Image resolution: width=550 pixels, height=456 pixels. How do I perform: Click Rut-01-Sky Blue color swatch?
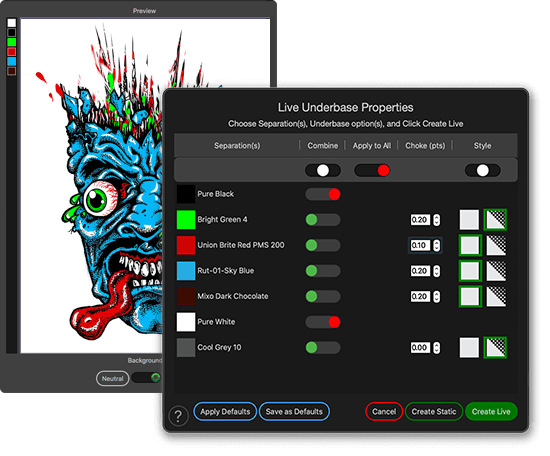(x=186, y=271)
